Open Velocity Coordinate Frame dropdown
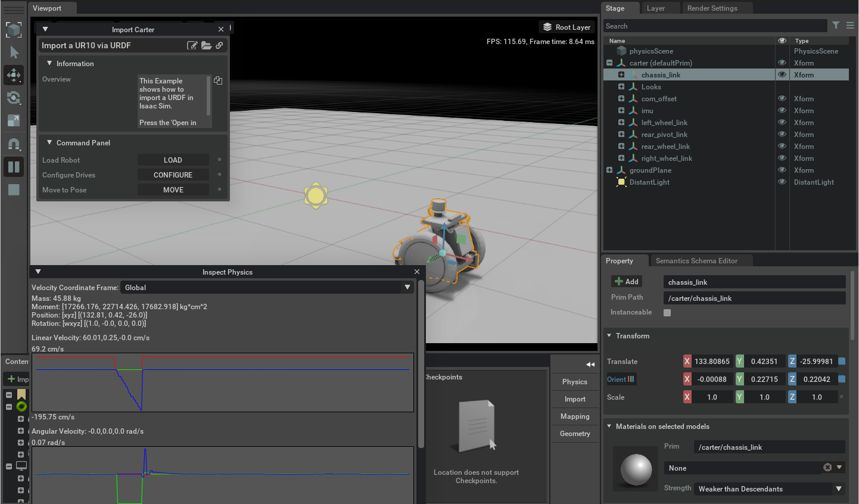The width and height of the screenshot is (859, 504). (x=266, y=287)
